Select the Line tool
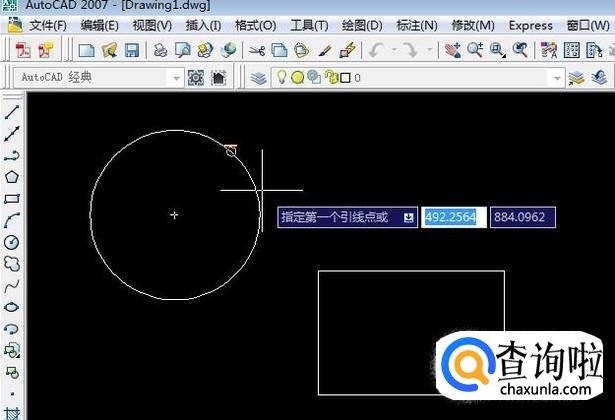This screenshot has width=615, height=420. pos(12,112)
